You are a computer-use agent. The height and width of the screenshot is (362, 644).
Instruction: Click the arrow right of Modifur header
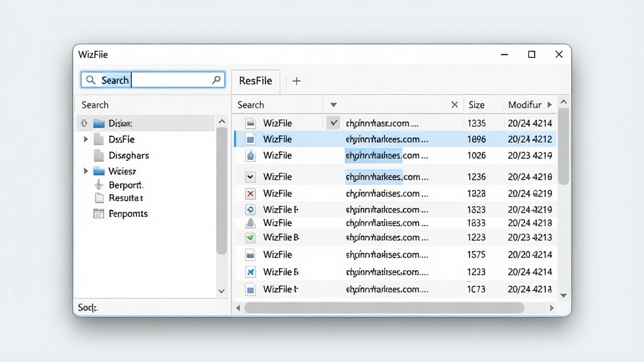click(x=550, y=105)
